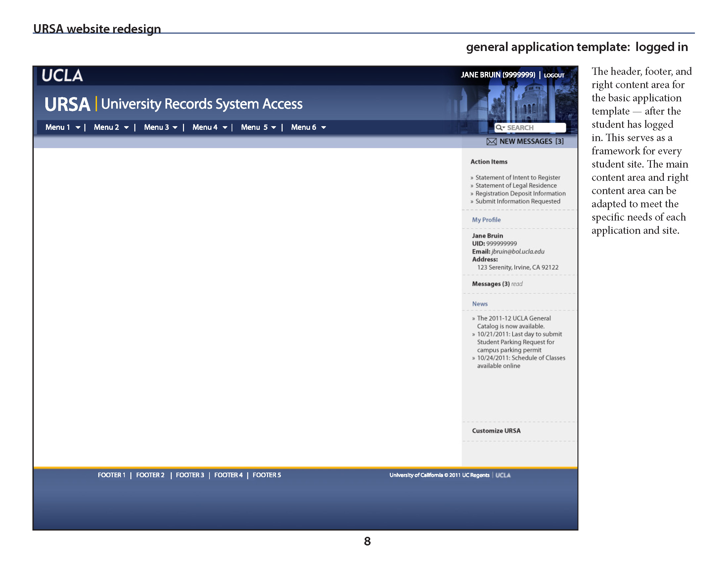728x563 pixels.
Task: Open Statement of Legal Residence
Action: (x=516, y=185)
